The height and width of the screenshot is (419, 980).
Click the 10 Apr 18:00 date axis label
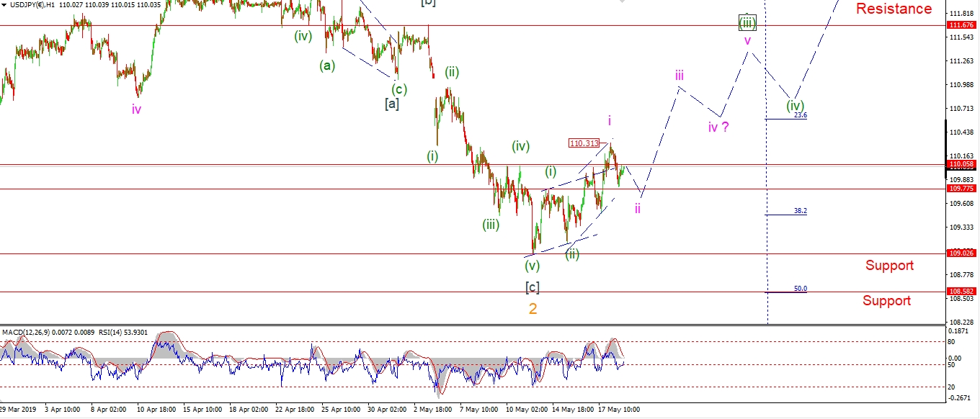(158, 409)
